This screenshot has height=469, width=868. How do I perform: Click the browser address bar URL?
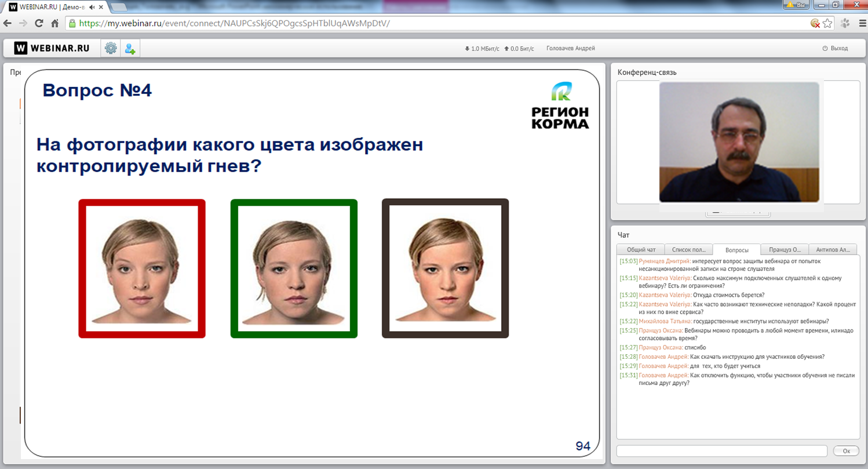pos(234,23)
